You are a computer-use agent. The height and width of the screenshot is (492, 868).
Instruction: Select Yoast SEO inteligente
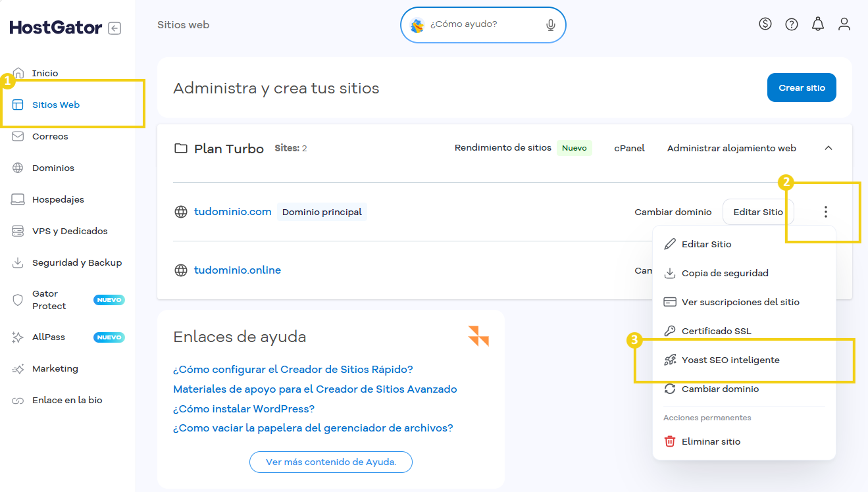744,360
